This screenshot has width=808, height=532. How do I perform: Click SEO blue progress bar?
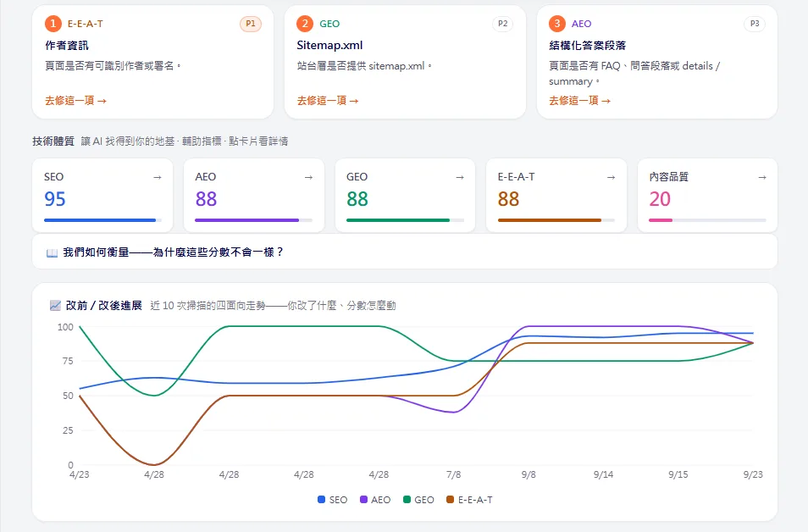click(102, 220)
